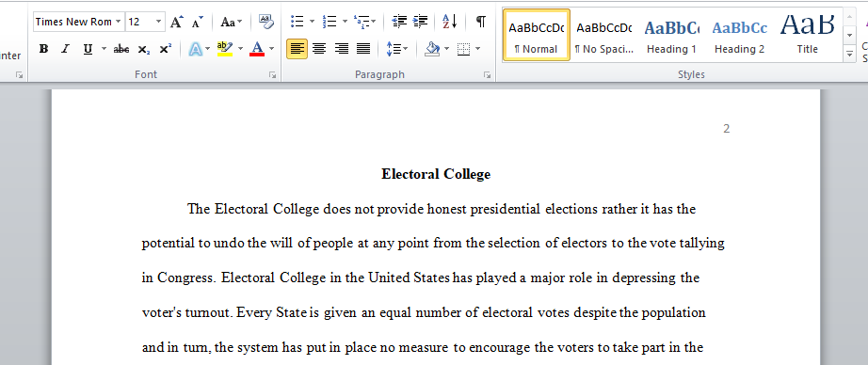Open font name dropdown
The image size is (868, 365).
118,22
